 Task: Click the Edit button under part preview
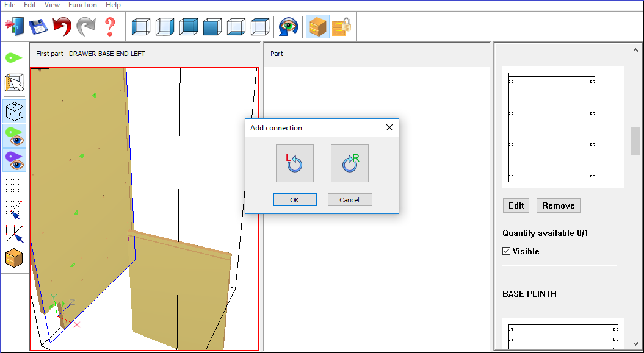[x=516, y=205]
